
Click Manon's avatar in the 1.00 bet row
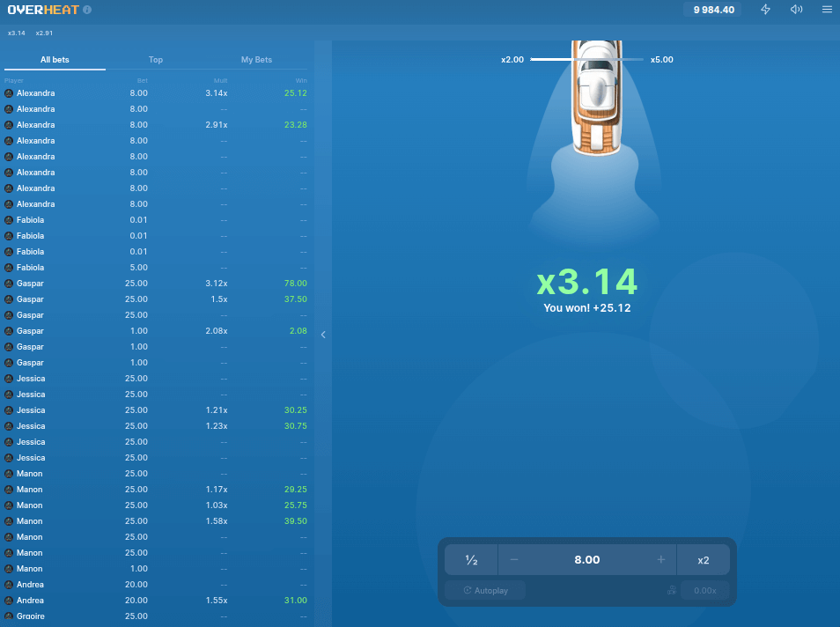pos(9,569)
